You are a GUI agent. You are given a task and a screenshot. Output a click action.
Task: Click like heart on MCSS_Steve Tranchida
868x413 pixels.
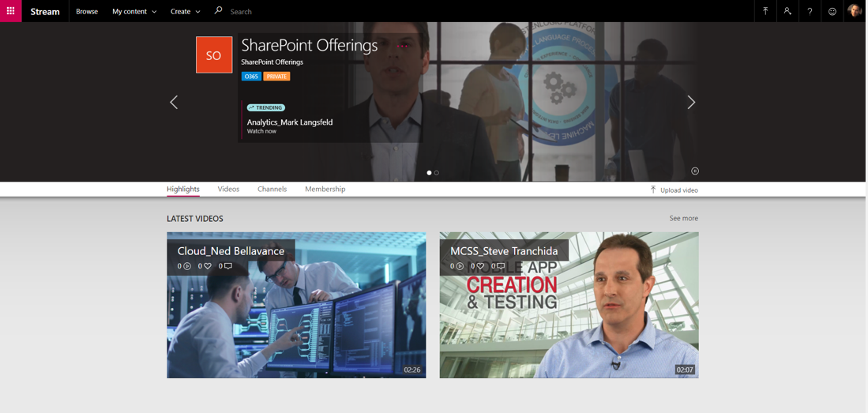[x=480, y=266]
